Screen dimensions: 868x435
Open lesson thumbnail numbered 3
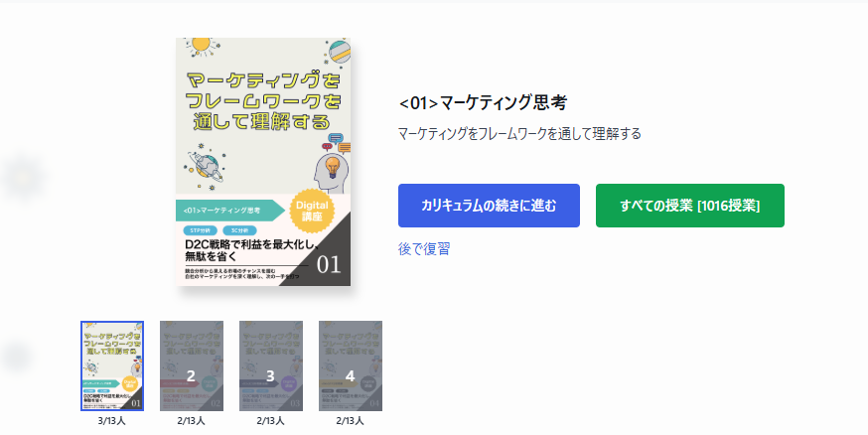pos(271,365)
